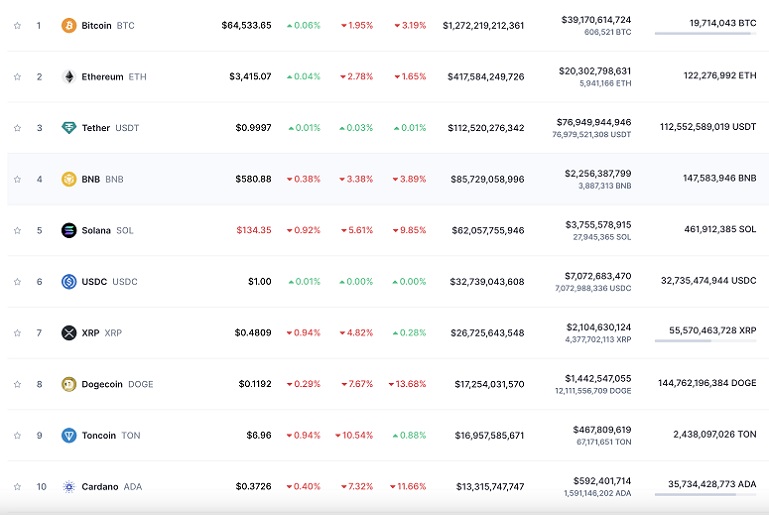Open the Ethereum ETH coin page
This screenshot has height=515, width=769.
102,77
